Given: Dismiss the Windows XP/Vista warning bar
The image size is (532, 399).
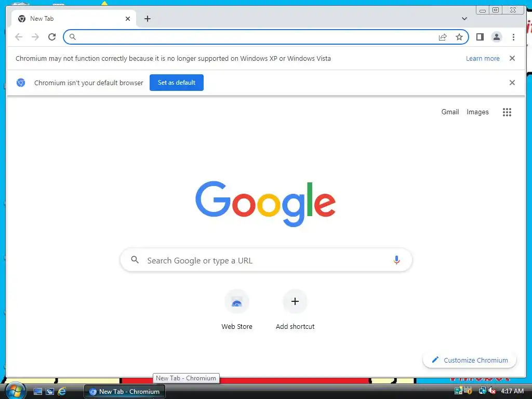Looking at the screenshot, I should 512,58.
